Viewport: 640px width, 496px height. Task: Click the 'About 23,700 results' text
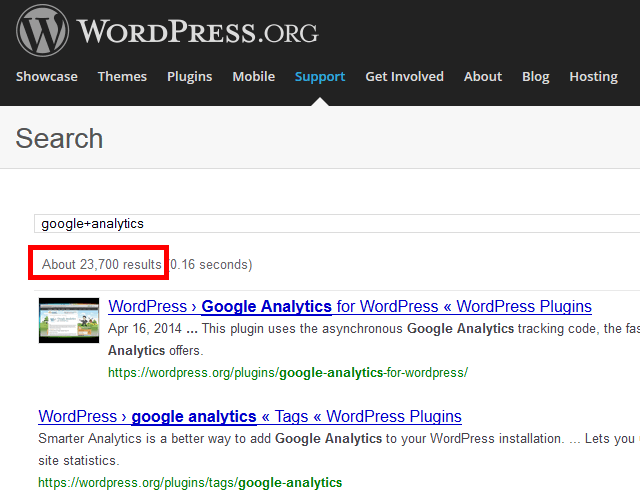[102, 265]
